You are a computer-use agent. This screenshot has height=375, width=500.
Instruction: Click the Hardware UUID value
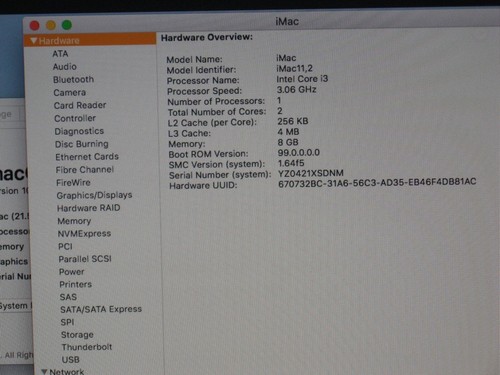377,183
